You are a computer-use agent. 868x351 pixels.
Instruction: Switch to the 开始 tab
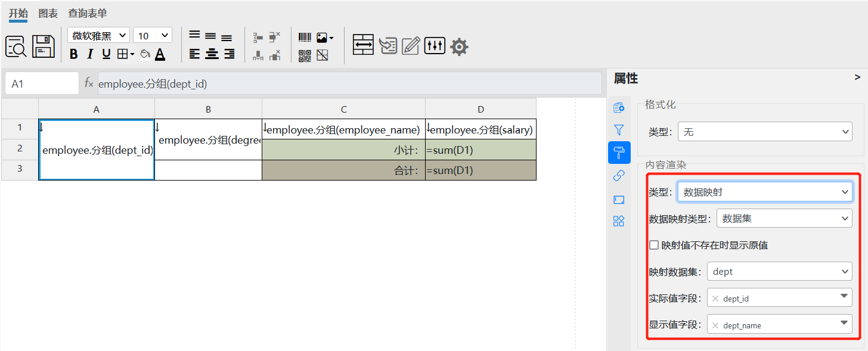click(x=18, y=14)
